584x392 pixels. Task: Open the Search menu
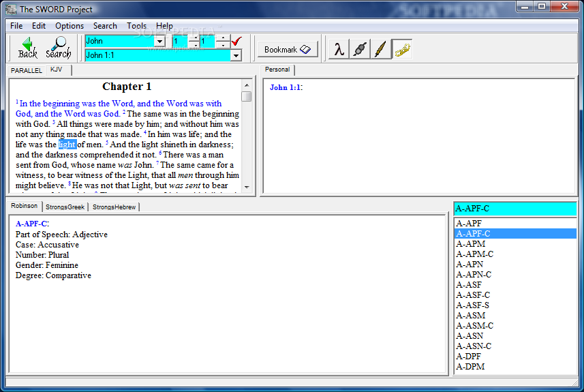pos(105,26)
